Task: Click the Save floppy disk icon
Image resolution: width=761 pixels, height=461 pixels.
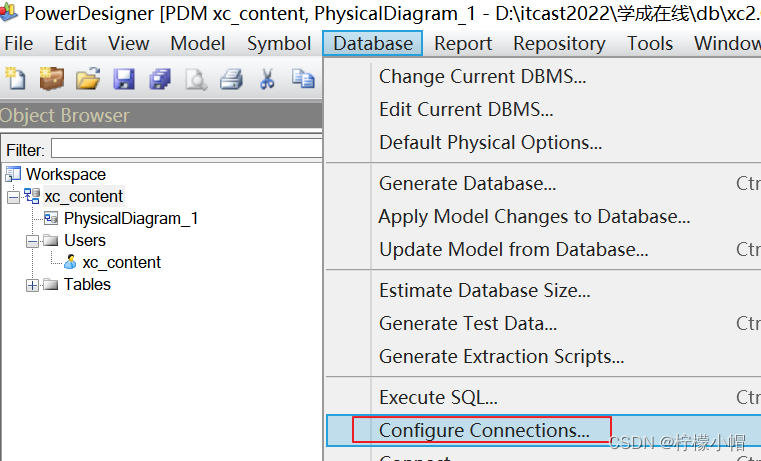Action: coord(124,79)
